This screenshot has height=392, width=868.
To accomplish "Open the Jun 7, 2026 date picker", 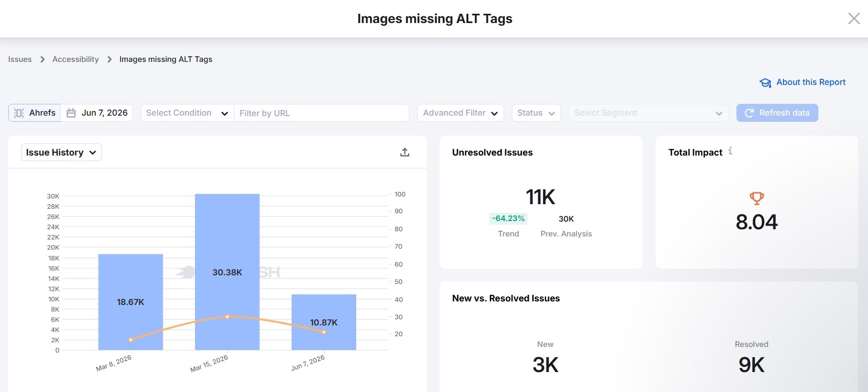I will [97, 113].
